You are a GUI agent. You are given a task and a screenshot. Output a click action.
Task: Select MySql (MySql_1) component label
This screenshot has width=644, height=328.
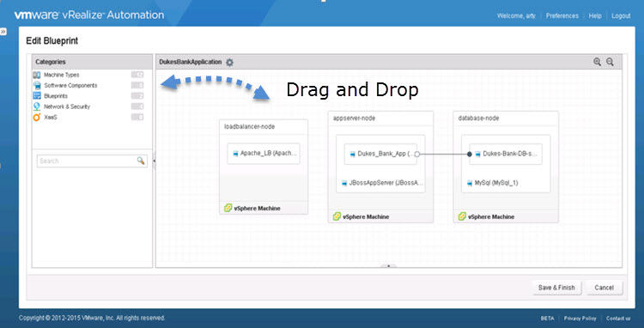tap(496, 183)
